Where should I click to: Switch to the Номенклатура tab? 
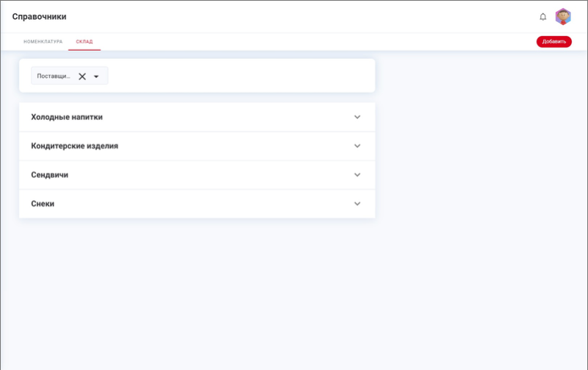43,42
